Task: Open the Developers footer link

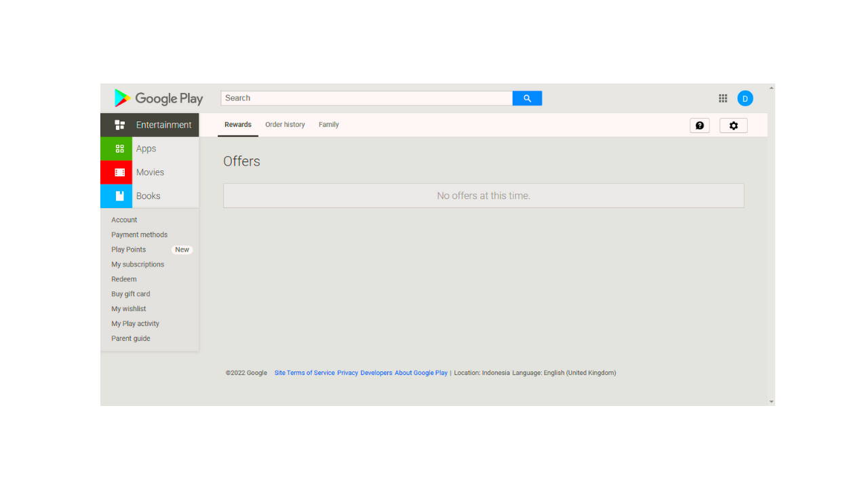Action: pyautogui.click(x=376, y=373)
